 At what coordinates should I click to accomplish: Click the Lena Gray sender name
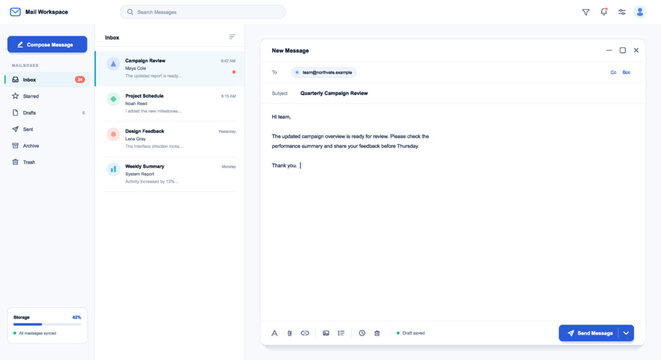(x=135, y=139)
